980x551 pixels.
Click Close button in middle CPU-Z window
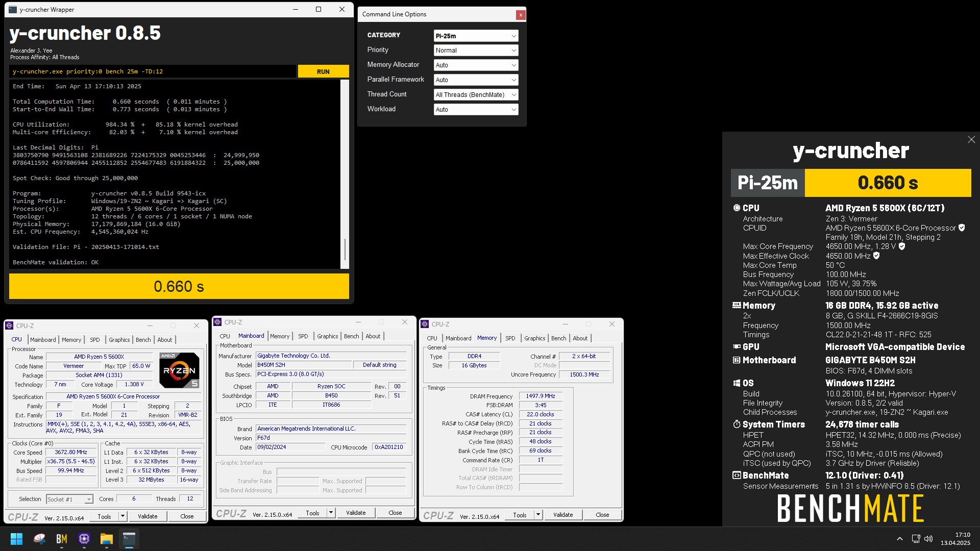(x=395, y=513)
